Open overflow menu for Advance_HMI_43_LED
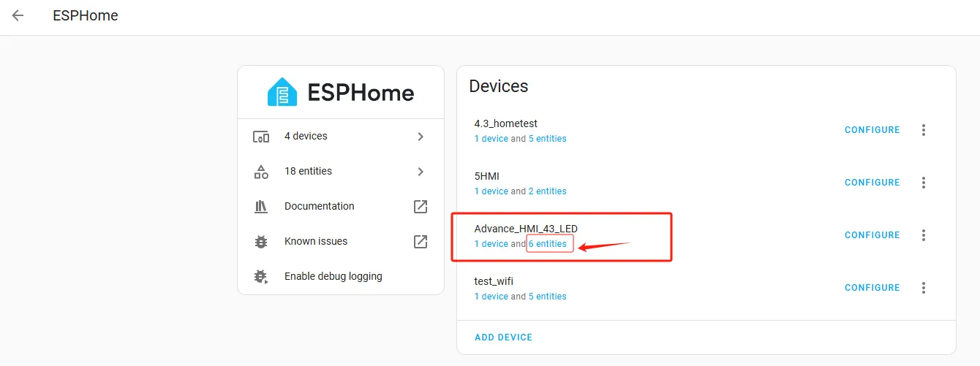Image resolution: width=980 pixels, height=366 pixels. [x=924, y=235]
